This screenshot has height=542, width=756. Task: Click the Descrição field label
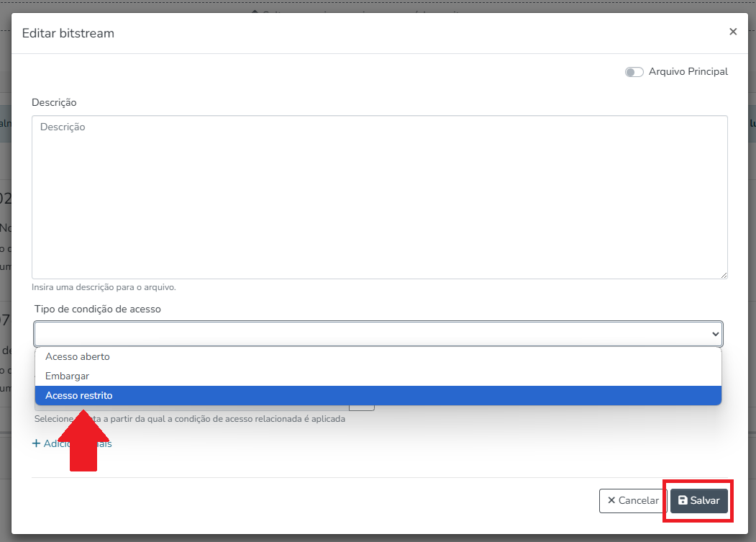click(54, 103)
